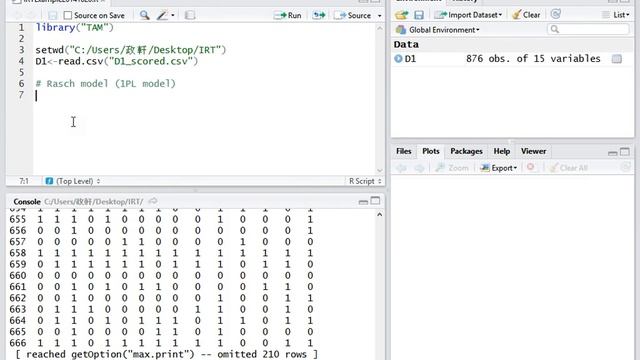Click the console scrollbar up arrow
This screenshot has width=640, height=360.
380,214
